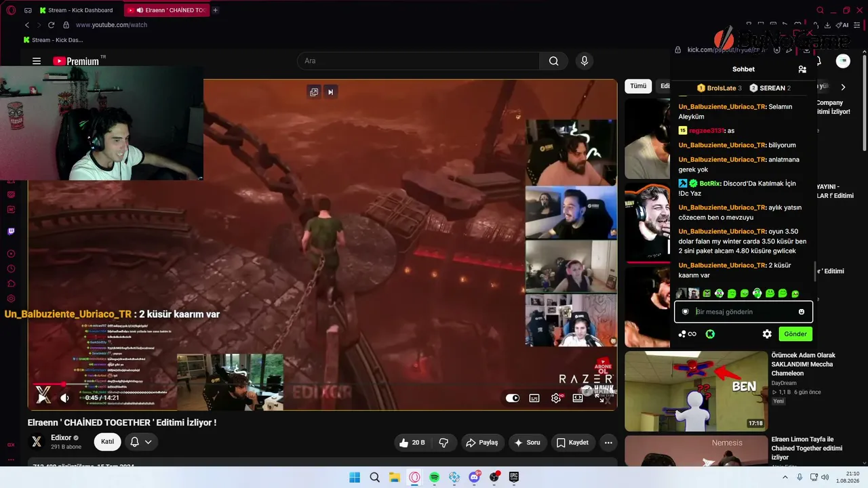Screen dimensions: 868x488
Task: Click the YouTube search magnifier button
Action: pyautogui.click(x=554, y=61)
